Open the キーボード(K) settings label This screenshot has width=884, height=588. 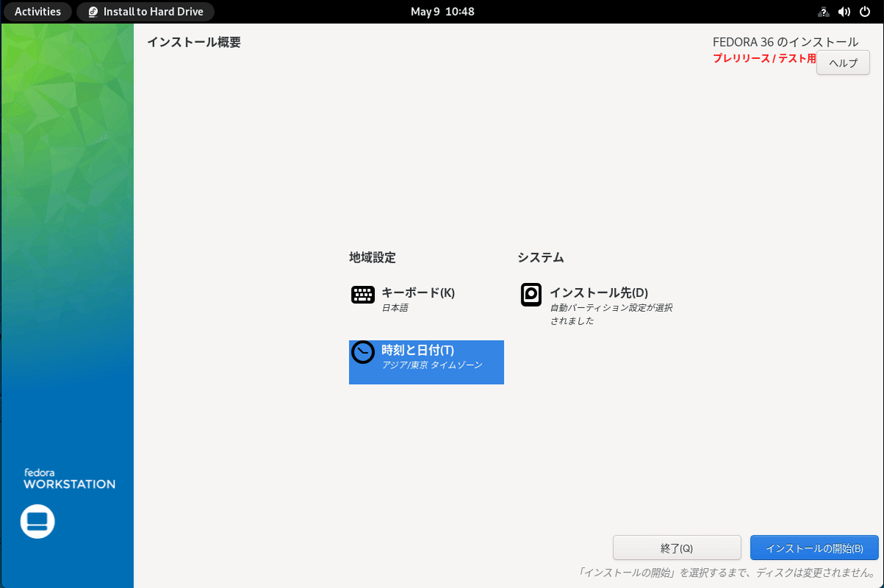(x=418, y=293)
